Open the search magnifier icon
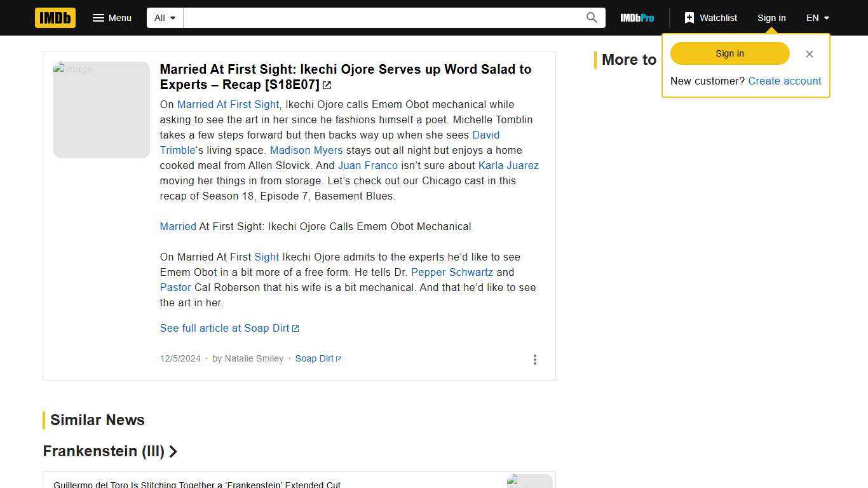Screen dimensions: 868x488 (591, 18)
